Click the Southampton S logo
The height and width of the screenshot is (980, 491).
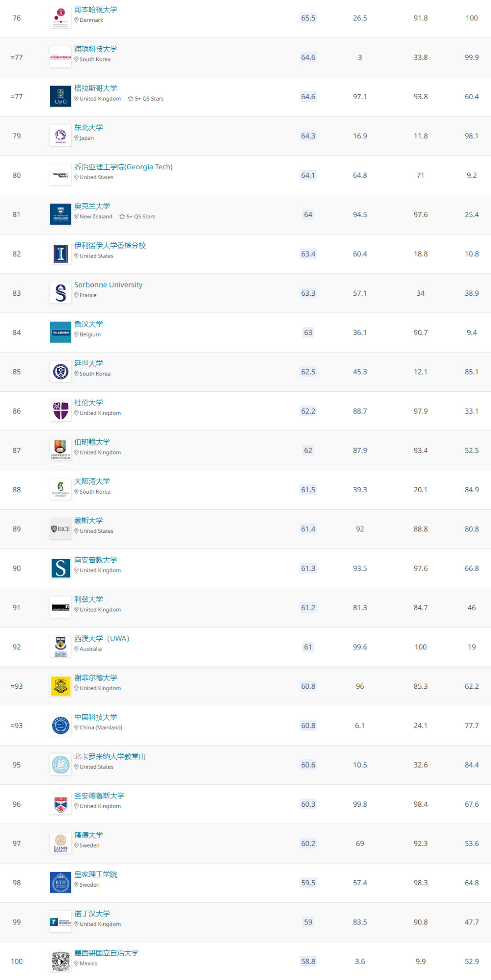click(x=60, y=568)
